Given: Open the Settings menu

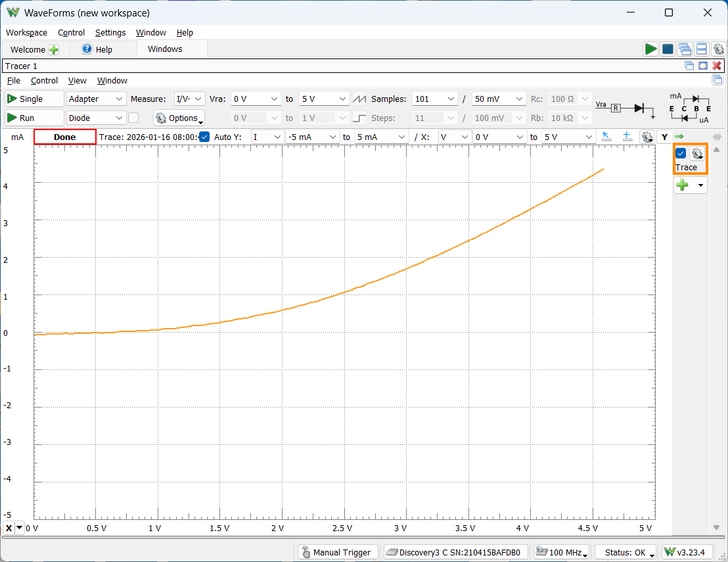Looking at the screenshot, I should (x=110, y=32).
